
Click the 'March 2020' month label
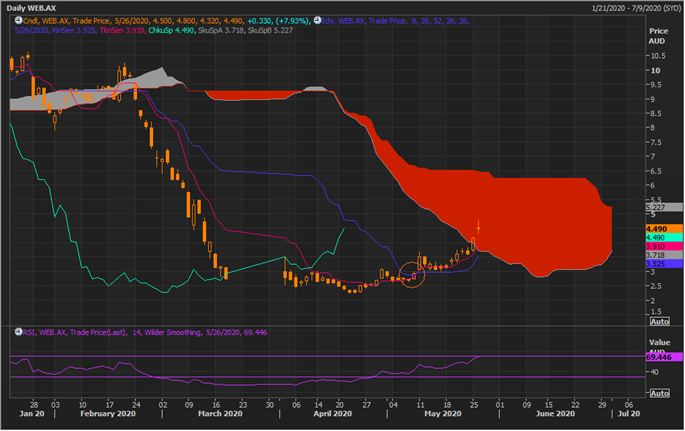pyautogui.click(x=220, y=414)
